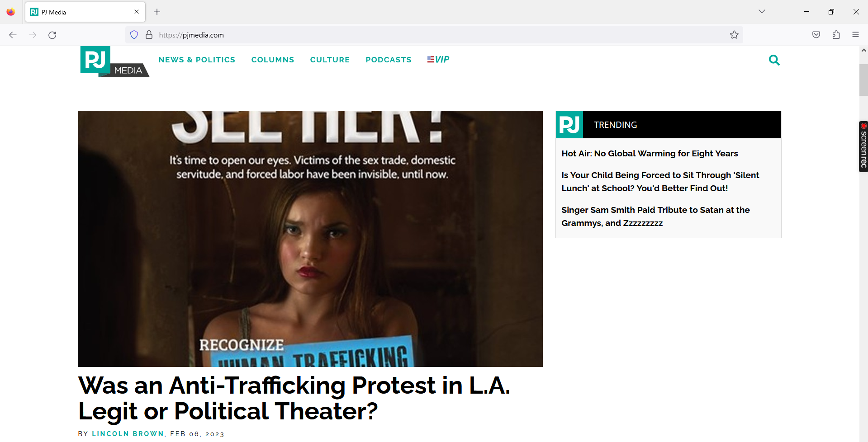Click the Save to Pocket icon

816,35
